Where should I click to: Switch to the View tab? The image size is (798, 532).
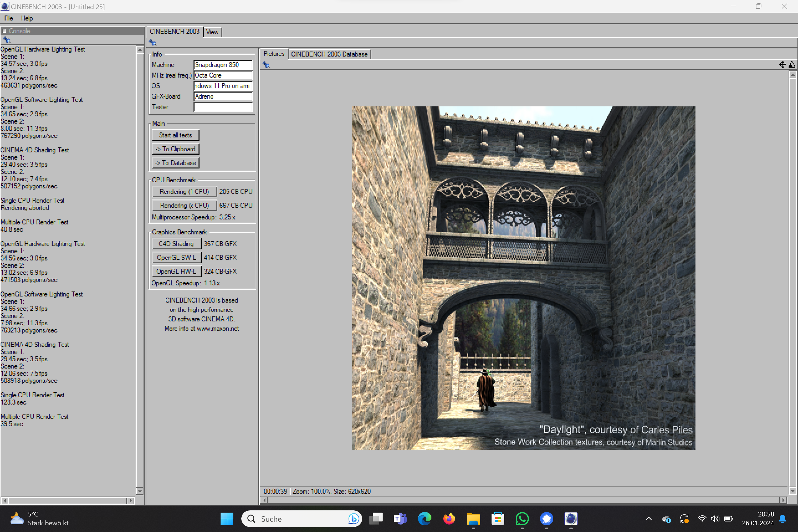212,32
